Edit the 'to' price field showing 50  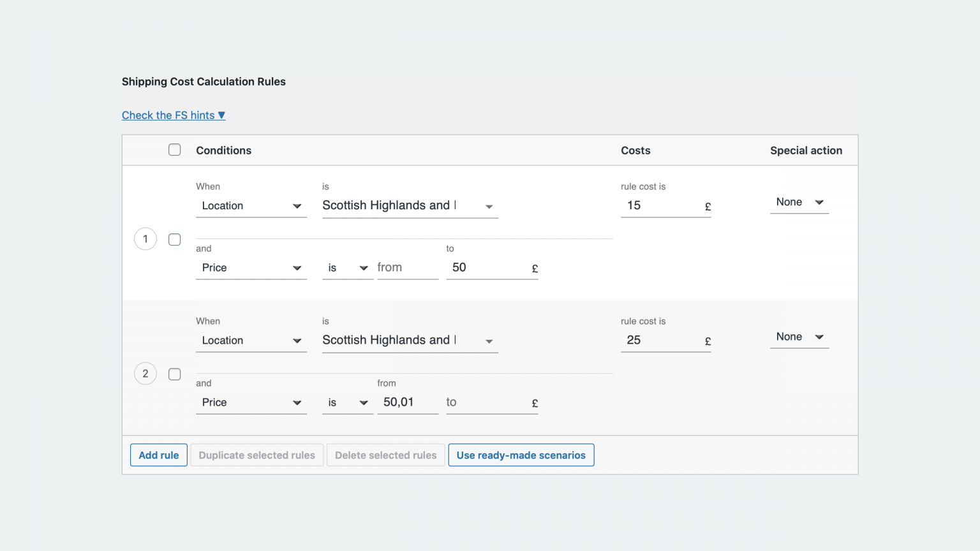[x=485, y=267]
